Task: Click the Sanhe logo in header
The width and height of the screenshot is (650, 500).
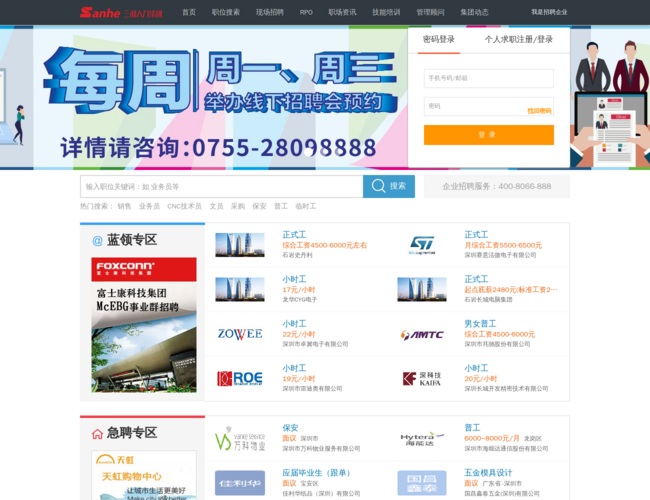Action: click(x=121, y=12)
